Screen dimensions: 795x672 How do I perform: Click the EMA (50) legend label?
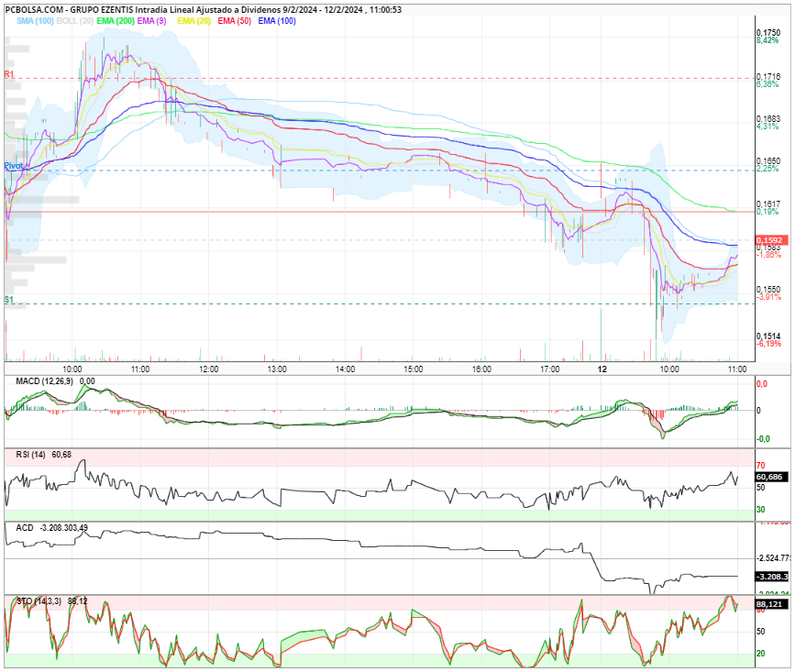click(x=234, y=21)
